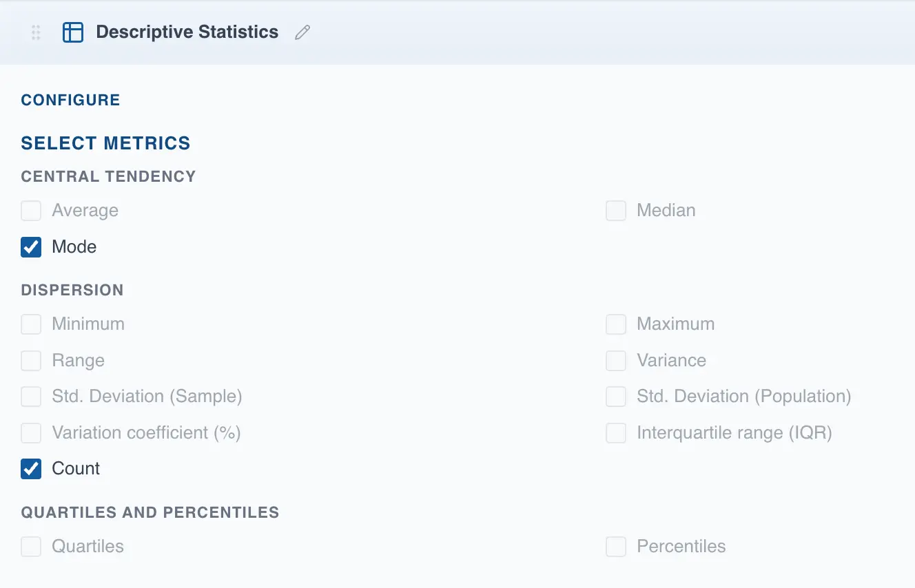Select the Range metric
The width and height of the screenshot is (915, 588).
pyautogui.click(x=30, y=360)
